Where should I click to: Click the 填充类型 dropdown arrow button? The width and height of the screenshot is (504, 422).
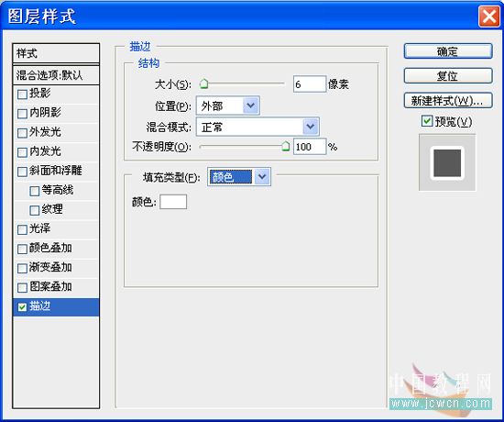point(262,176)
